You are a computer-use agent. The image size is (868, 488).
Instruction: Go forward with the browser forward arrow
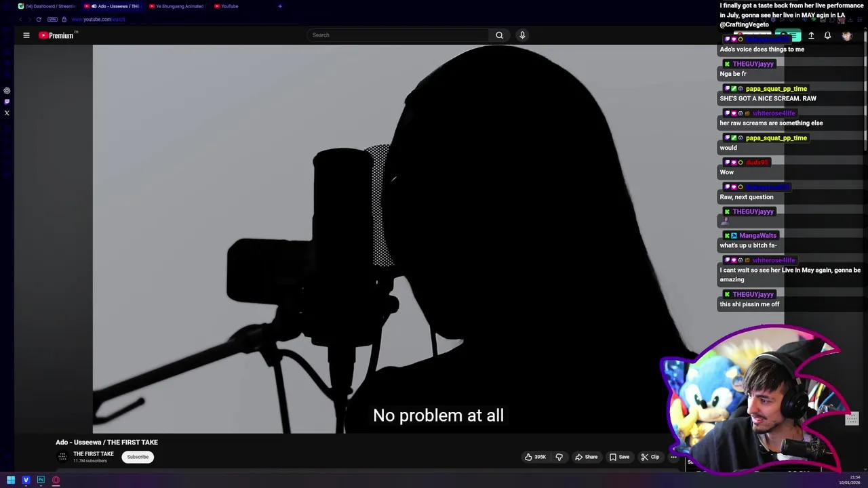click(x=28, y=19)
